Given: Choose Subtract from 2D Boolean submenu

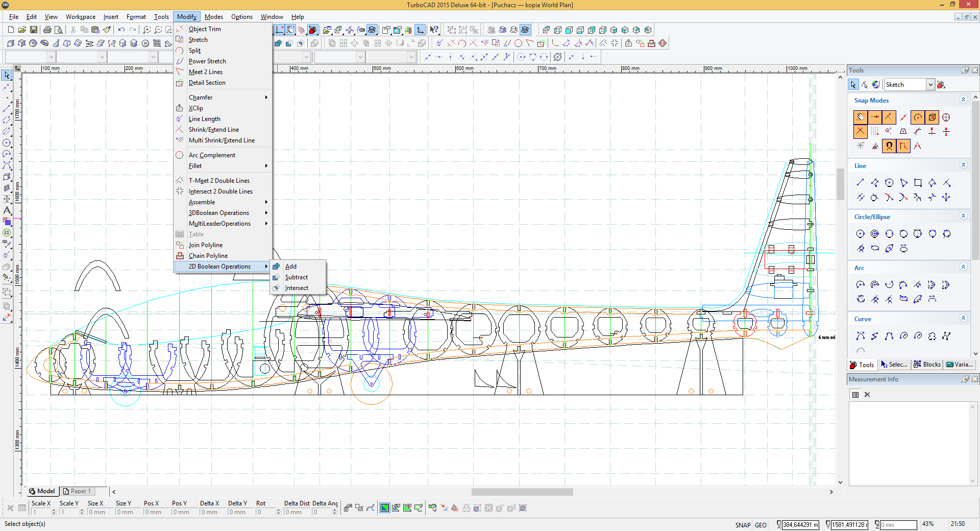Looking at the screenshot, I should [x=297, y=277].
